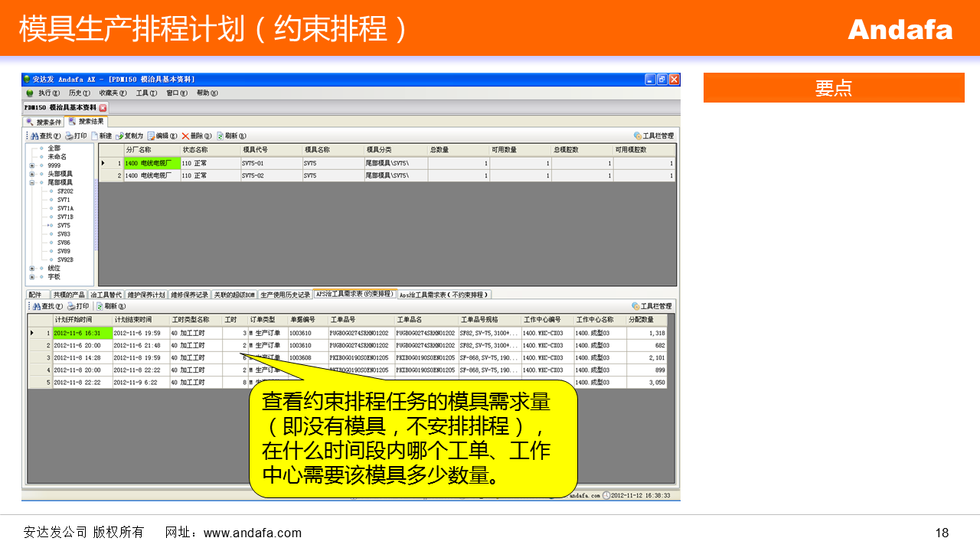Select the SV83 item in tree
The height and width of the screenshot is (551, 980).
[64, 234]
